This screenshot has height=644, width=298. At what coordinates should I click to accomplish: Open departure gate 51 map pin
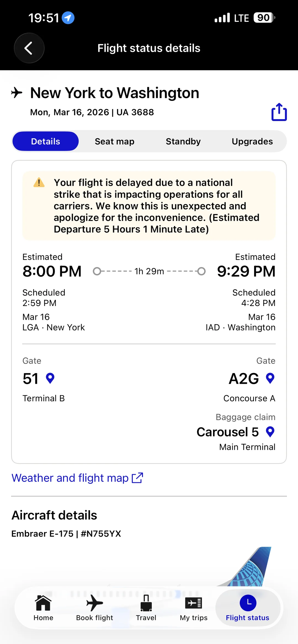[x=50, y=379]
